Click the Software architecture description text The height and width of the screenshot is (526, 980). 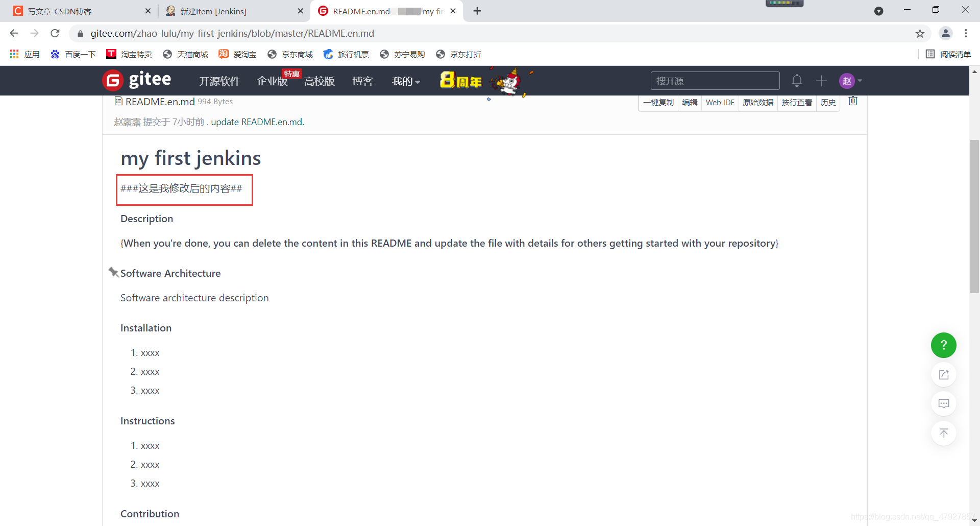[194, 298]
